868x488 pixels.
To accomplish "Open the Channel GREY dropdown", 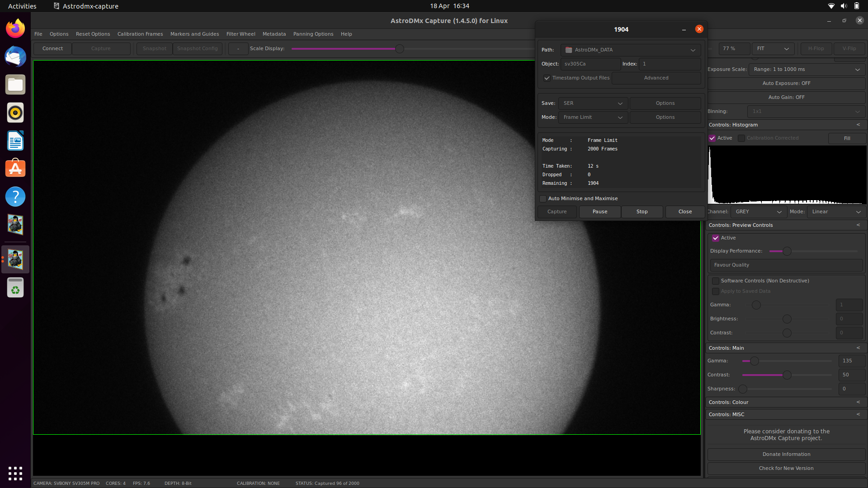I will point(758,212).
